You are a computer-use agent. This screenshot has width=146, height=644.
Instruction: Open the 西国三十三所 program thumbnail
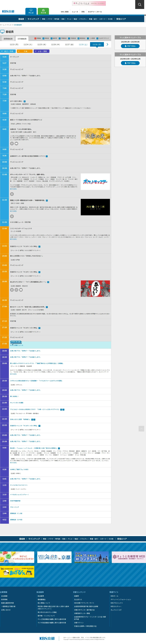(95, 207)
